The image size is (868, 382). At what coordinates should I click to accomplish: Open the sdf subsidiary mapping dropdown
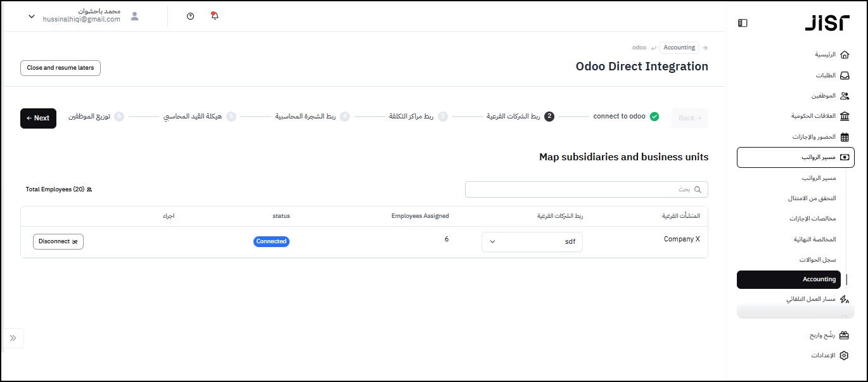coord(532,241)
